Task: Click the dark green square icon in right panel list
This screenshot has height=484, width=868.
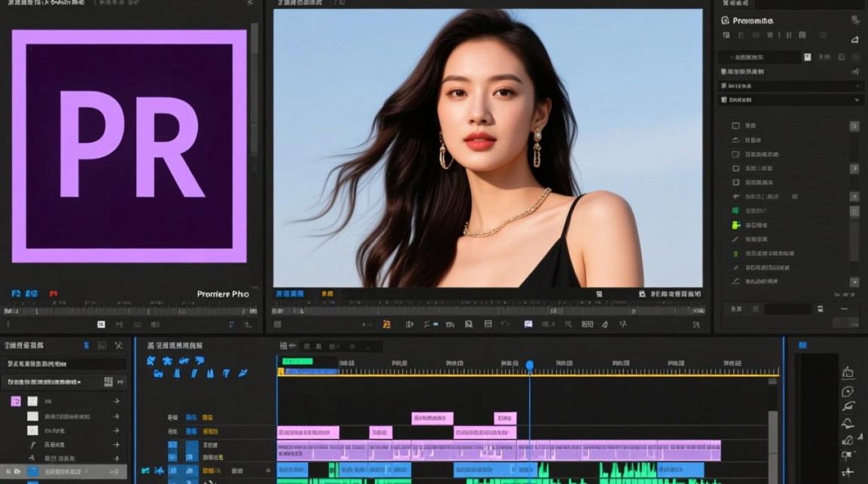Action: (x=735, y=211)
